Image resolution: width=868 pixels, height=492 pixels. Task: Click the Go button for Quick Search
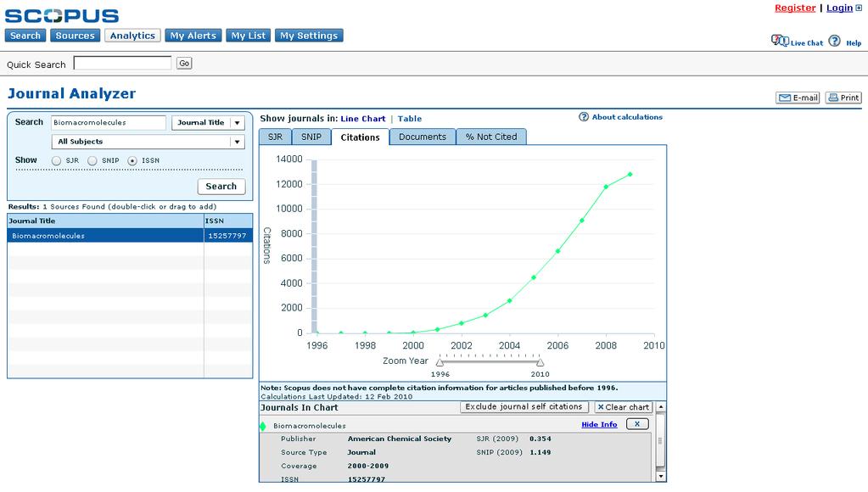point(184,63)
